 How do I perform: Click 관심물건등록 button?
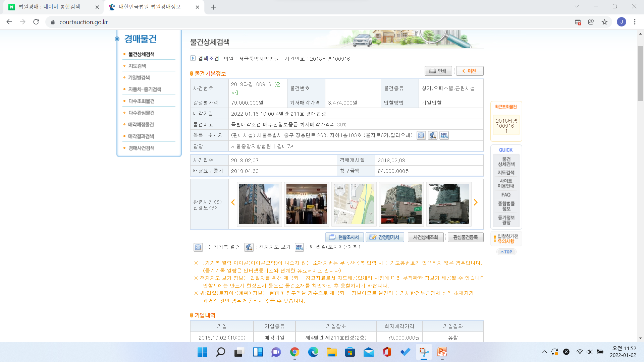pyautogui.click(x=465, y=237)
